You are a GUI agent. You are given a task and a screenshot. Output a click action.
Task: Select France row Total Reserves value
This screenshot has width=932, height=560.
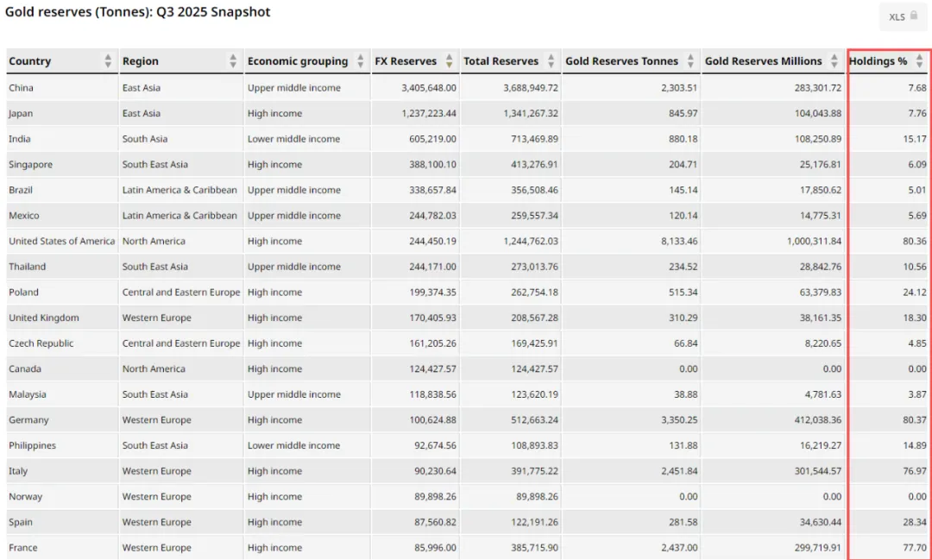pos(534,548)
